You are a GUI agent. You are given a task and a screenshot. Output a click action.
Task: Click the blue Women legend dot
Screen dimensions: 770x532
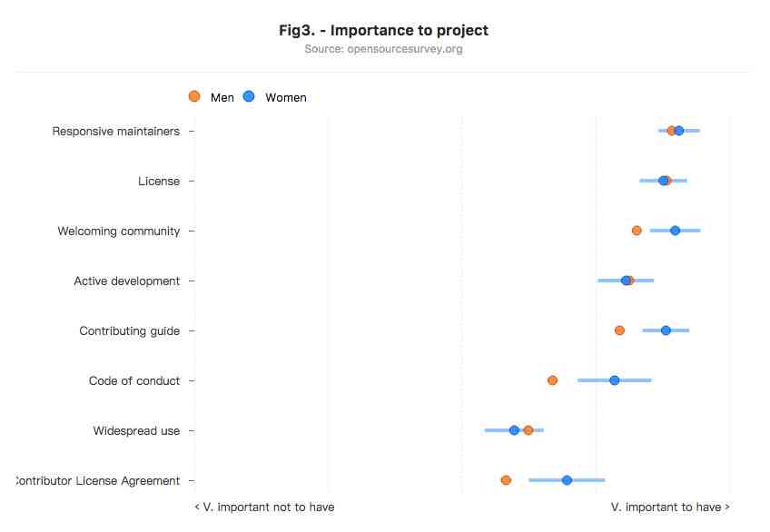(x=249, y=96)
